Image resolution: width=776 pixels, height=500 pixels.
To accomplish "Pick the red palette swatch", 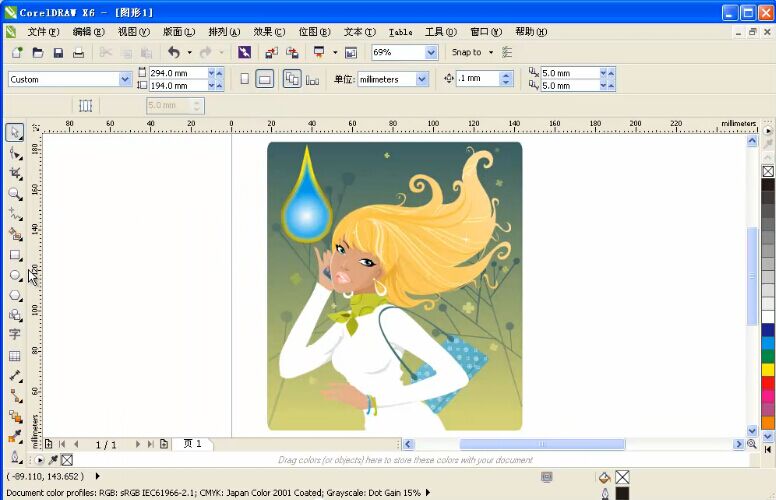I will click(768, 383).
